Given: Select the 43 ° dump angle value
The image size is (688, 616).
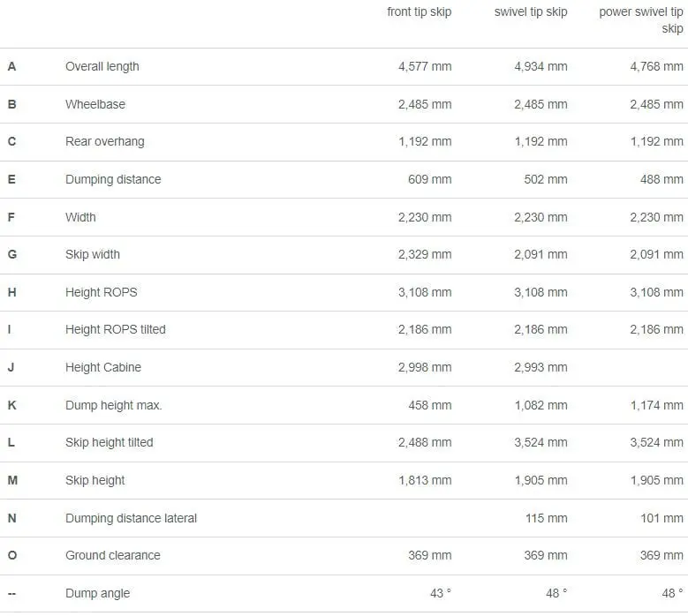Looking at the screenshot, I should (x=441, y=594).
